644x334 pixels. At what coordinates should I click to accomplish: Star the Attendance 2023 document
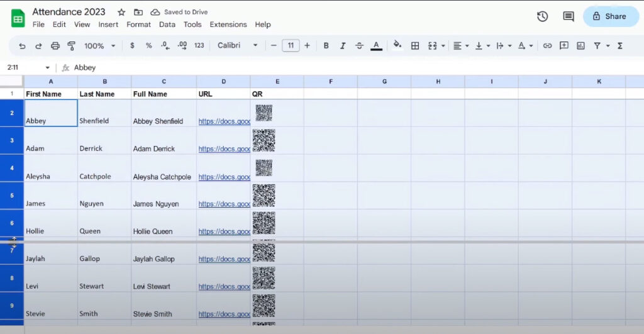121,13
